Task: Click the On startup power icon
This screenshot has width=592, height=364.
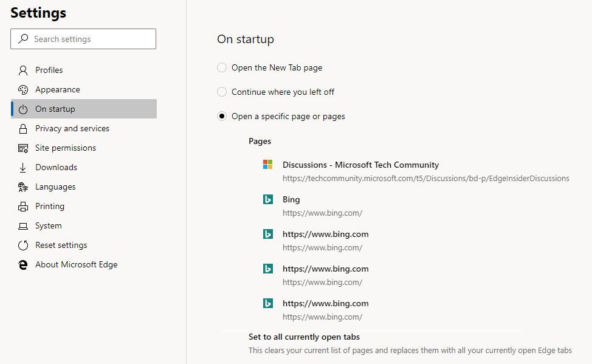Action: pos(23,109)
